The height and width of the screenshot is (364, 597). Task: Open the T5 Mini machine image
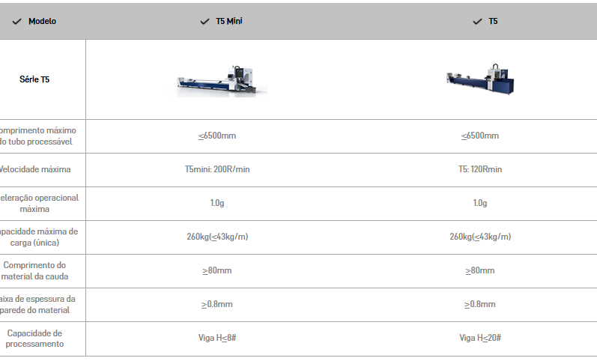(x=216, y=80)
